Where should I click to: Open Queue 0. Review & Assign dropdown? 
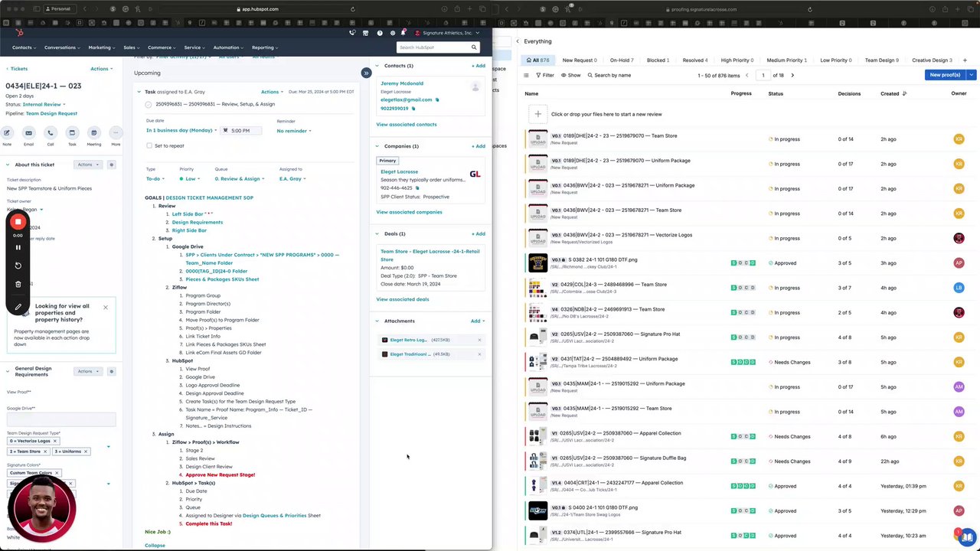[240, 179]
